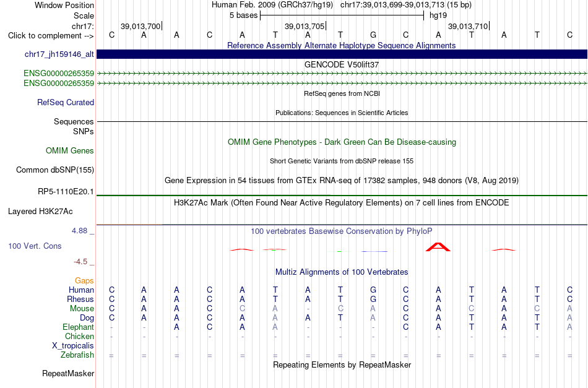Select the 5 bases scale bar
Screen dimensions: 588x388
342,15
